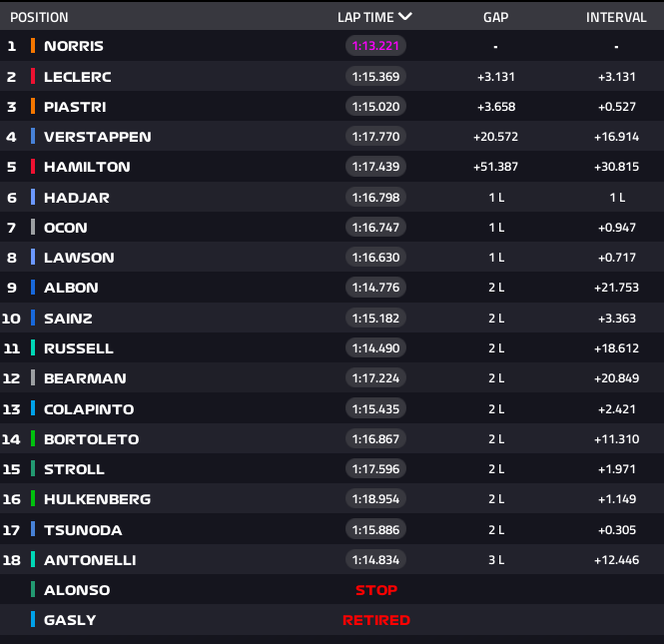Select driver name PIASTRI

(x=75, y=107)
